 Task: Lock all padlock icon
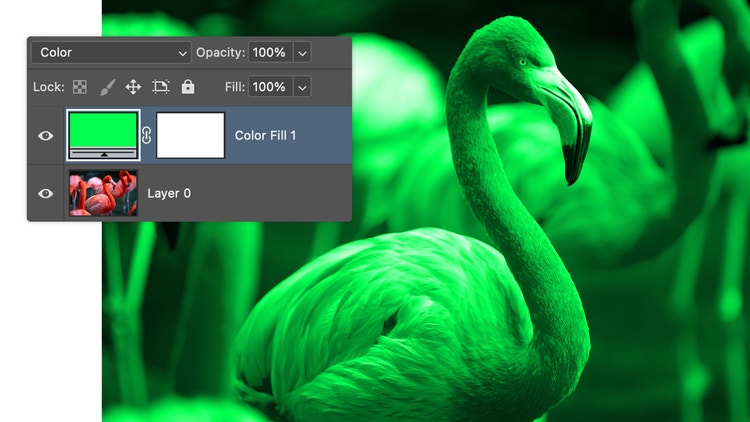188,87
